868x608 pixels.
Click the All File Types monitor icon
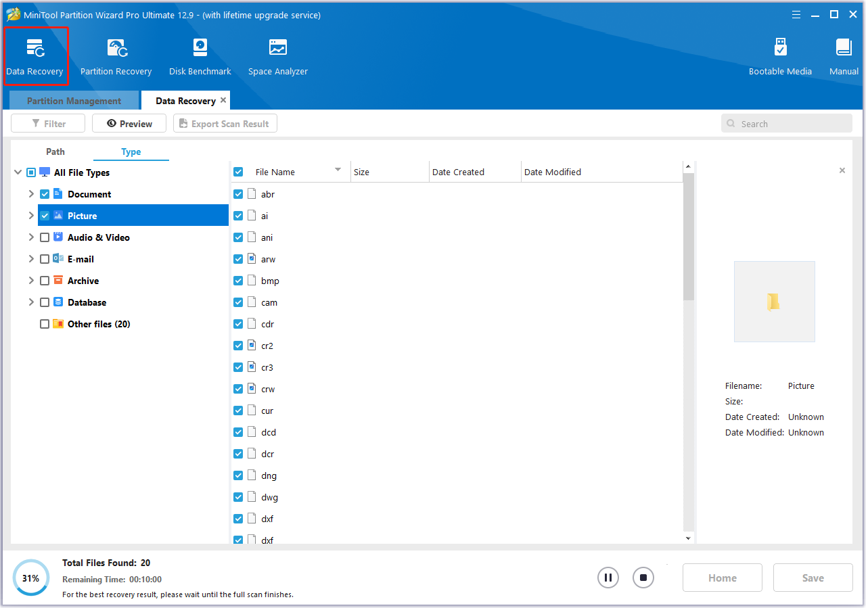click(45, 172)
